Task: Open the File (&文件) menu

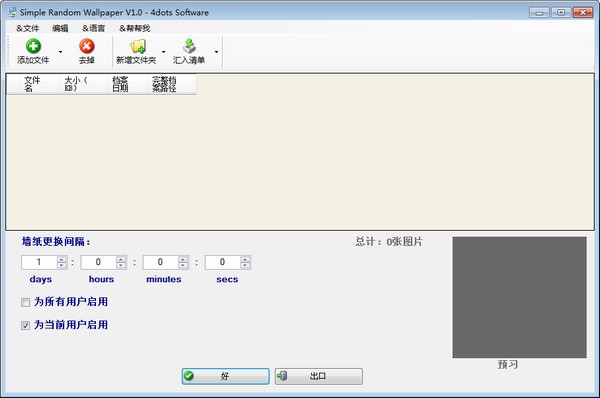Action: tap(28, 28)
